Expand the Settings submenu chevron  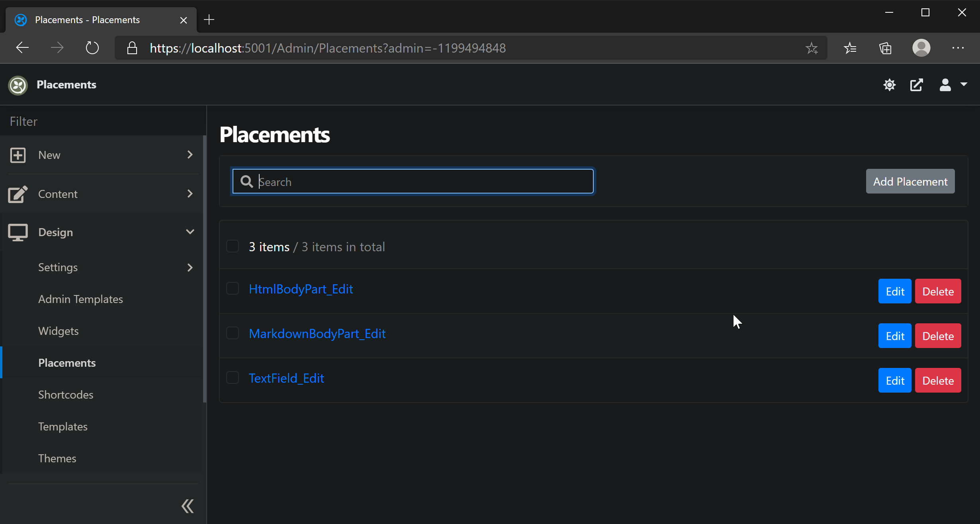(x=190, y=267)
